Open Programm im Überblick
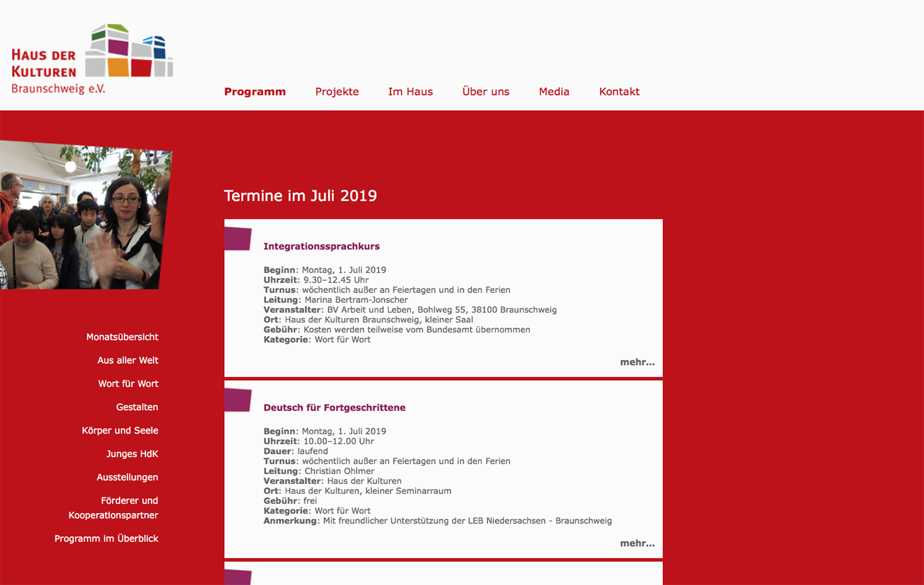 [x=106, y=538]
